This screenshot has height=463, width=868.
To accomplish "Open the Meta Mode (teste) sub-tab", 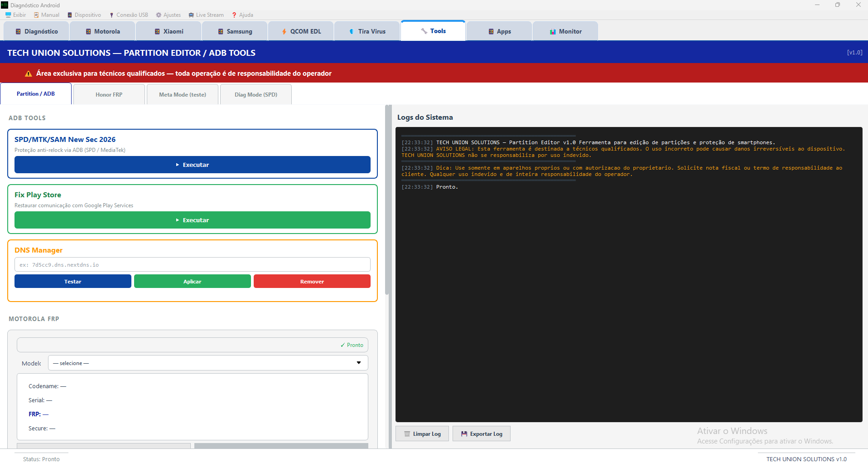I will [x=183, y=94].
